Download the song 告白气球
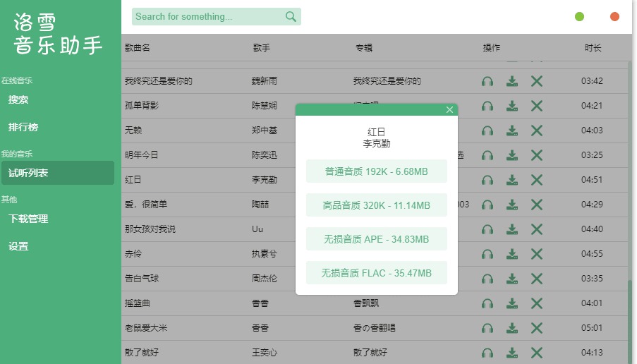This screenshot has height=364, width=637. 512,279
